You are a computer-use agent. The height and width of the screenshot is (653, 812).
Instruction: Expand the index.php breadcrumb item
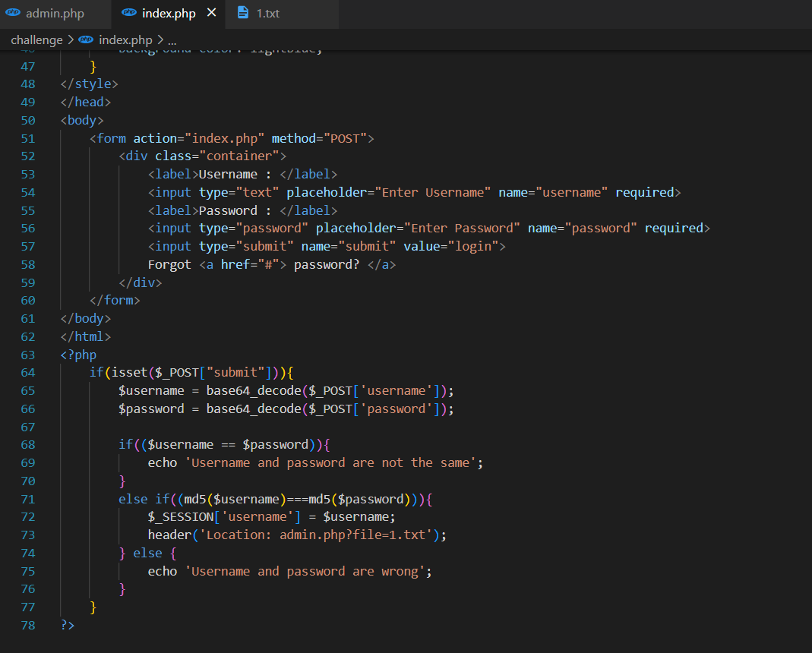[125, 39]
